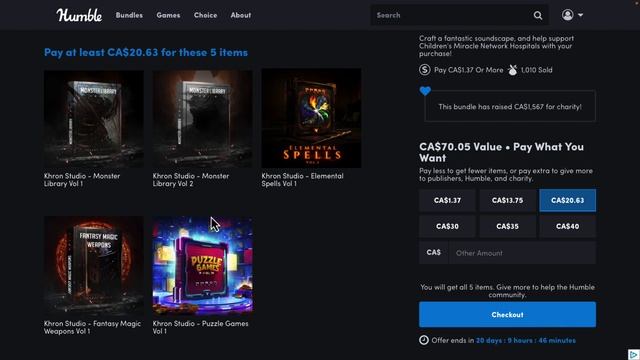The width and height of the screenshot is (640, 360).
Task: Open the Bundles menu
Action: [129, 15]
